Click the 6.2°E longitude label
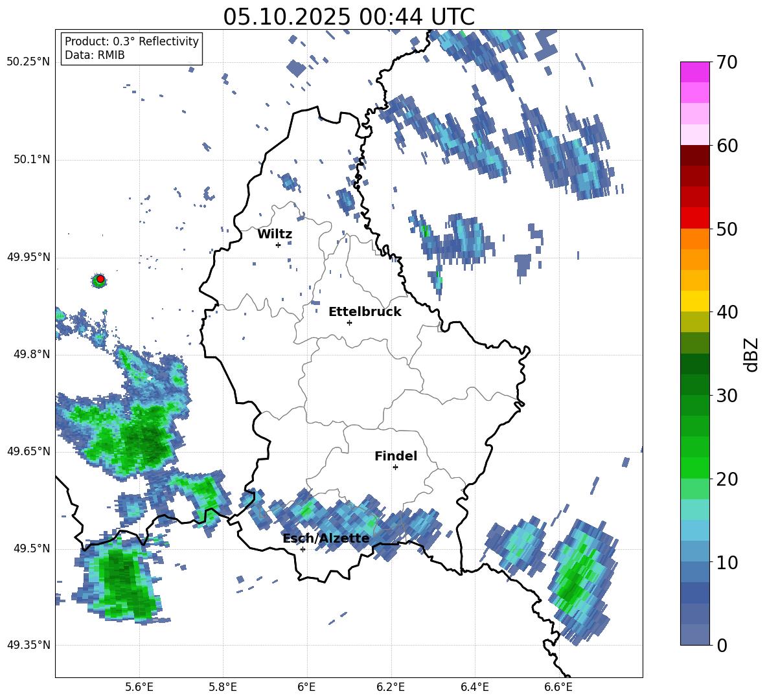Screen dimensions: 767x700 pyautogui.click(x=391, y=687)
